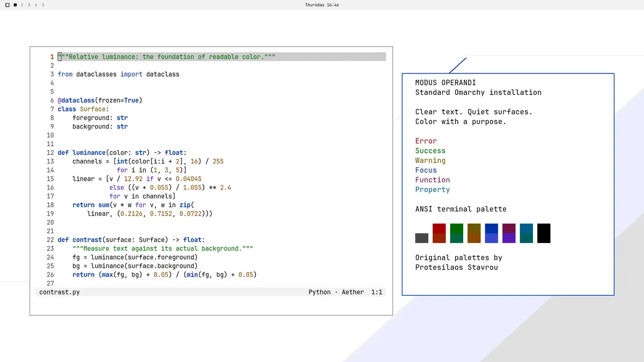
Task: Click the 'else ((v + 0.055)' line
Action: pyautogui.click(x=170, y=187)
